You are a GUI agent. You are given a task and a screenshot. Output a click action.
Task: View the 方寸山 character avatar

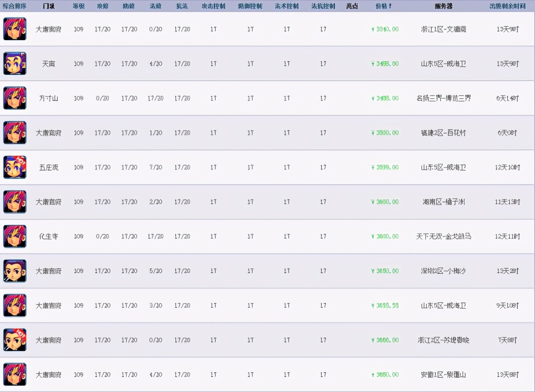15,98
